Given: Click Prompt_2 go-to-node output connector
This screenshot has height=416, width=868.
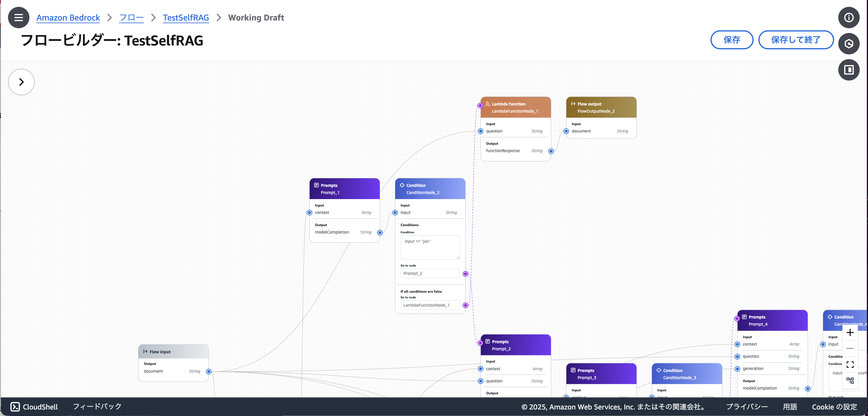Looking at the screenshot, I should 465,274.
